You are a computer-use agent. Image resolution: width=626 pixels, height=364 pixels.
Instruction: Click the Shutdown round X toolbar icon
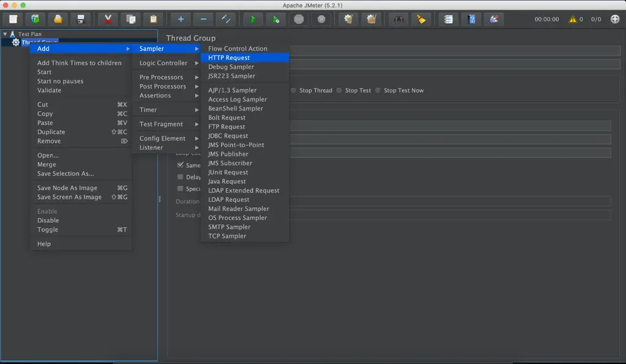(322, 19)
